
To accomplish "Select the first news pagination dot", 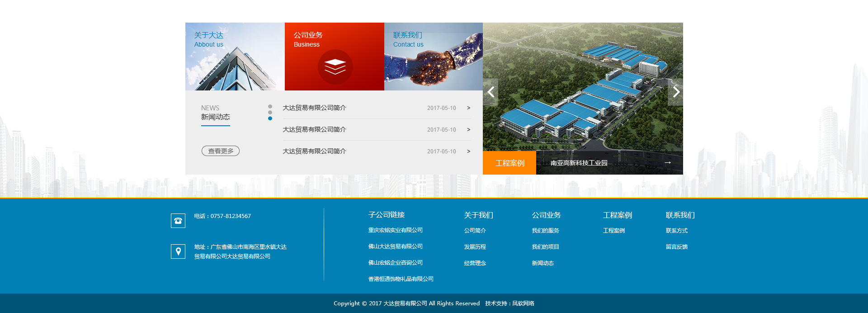I will point(270,107).
